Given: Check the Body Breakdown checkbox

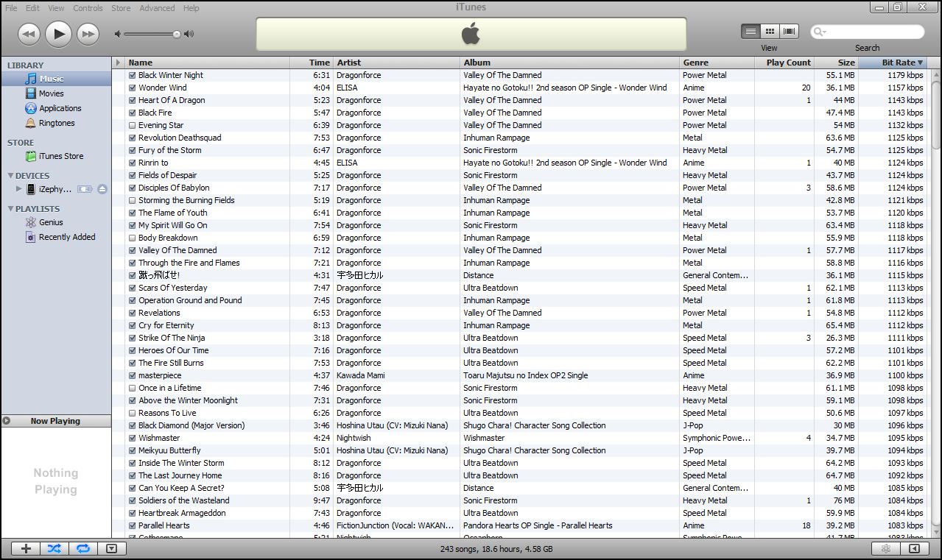Looking at the screenshot, I should [x=133, y=238].
